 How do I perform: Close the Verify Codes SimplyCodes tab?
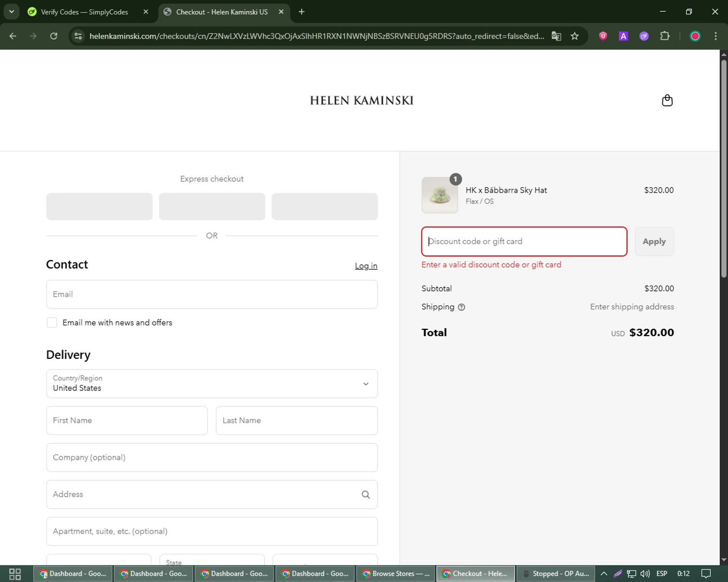click(x=146, y=12)
